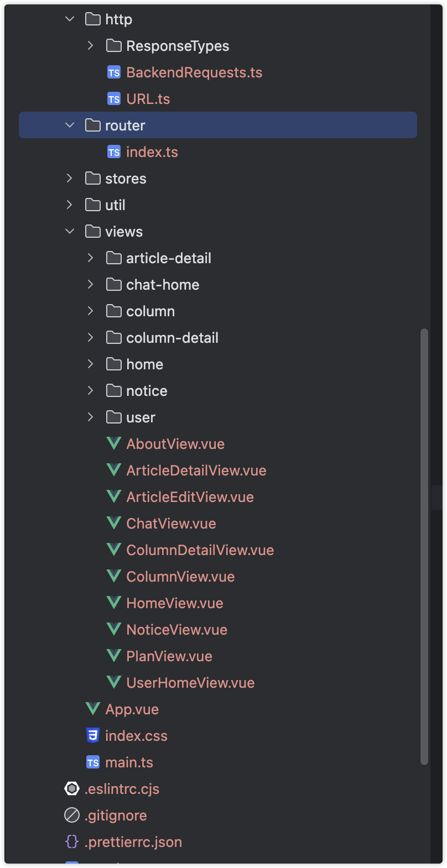Select the util folder
447x868 pixels.
[x=115, y=205]
